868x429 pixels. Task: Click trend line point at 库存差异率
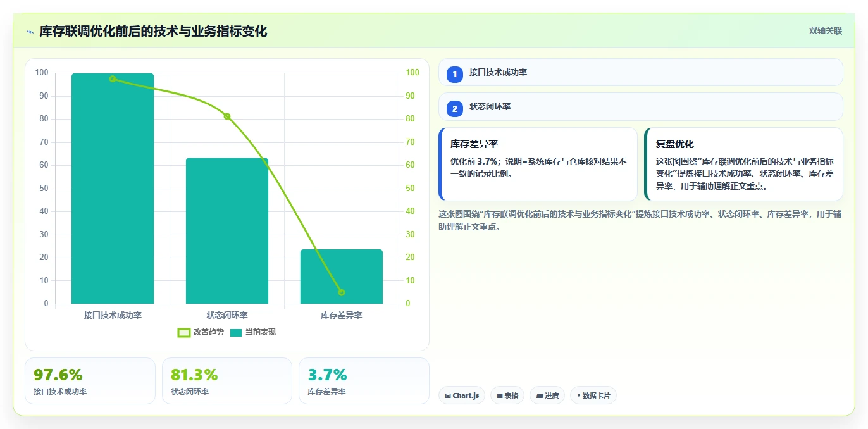[x=342, y=292]
